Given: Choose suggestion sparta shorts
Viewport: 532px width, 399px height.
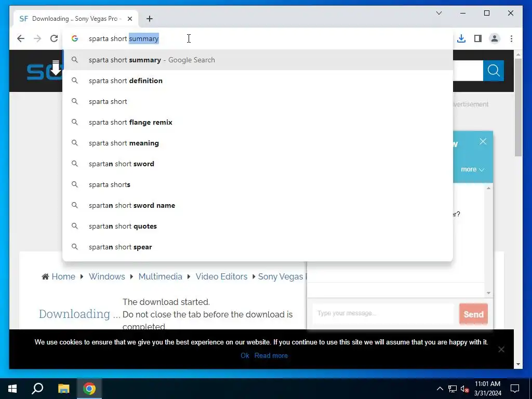Looking at the screenshot, I should [258, 184].
